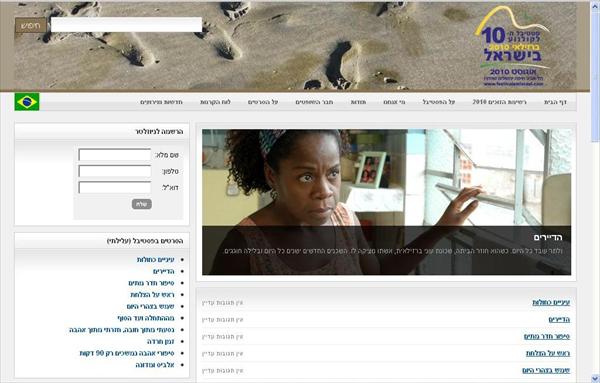The width and height of the screenshot is (600, 383).
Task: Open the leftmost news menu item in the navigation bar
Action: tap(161, 102)
